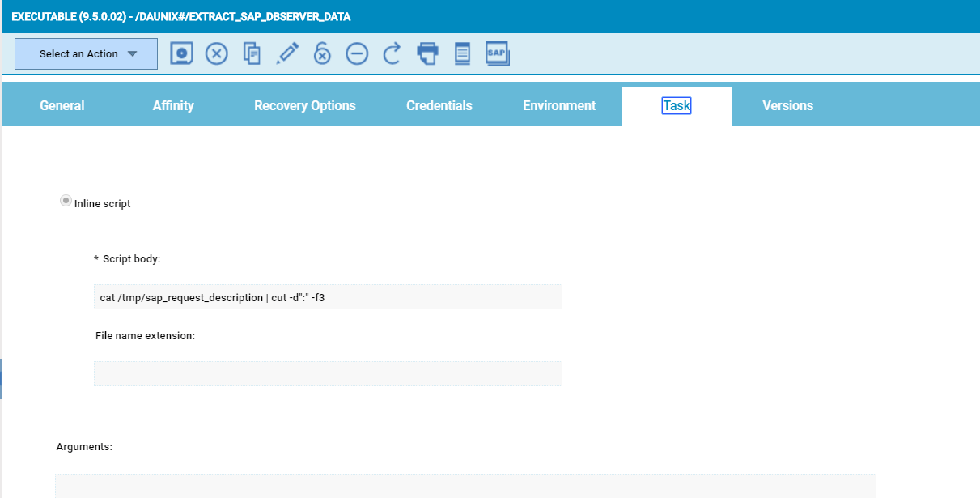Open the Select an Action dropdown
980x498 pixels.
tap(87, 54)
